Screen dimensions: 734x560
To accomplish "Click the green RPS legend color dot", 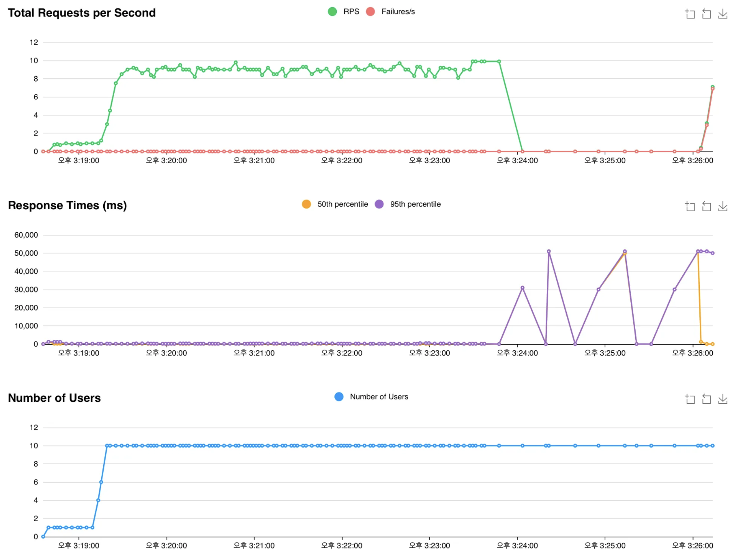I will tap(332, 12).
